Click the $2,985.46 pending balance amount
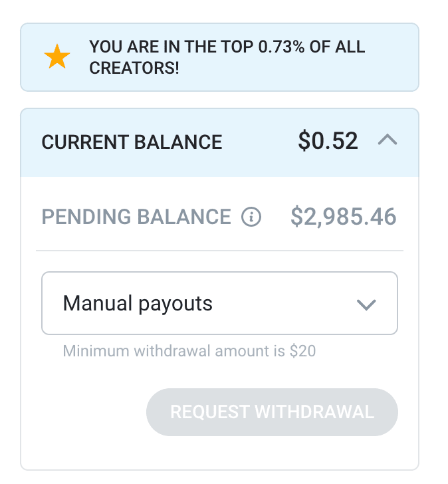448x484 pixels. [x=343, y=217]
